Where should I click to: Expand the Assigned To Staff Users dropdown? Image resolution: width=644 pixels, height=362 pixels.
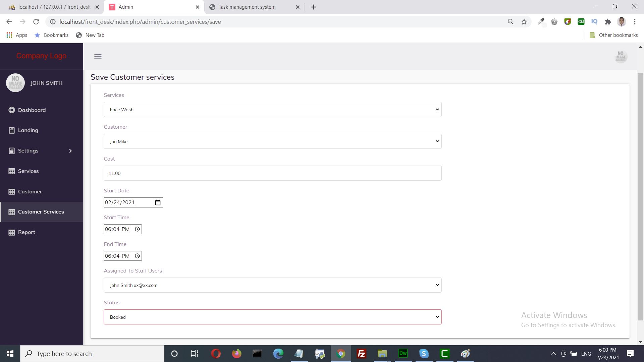click(x=272, y=285)
